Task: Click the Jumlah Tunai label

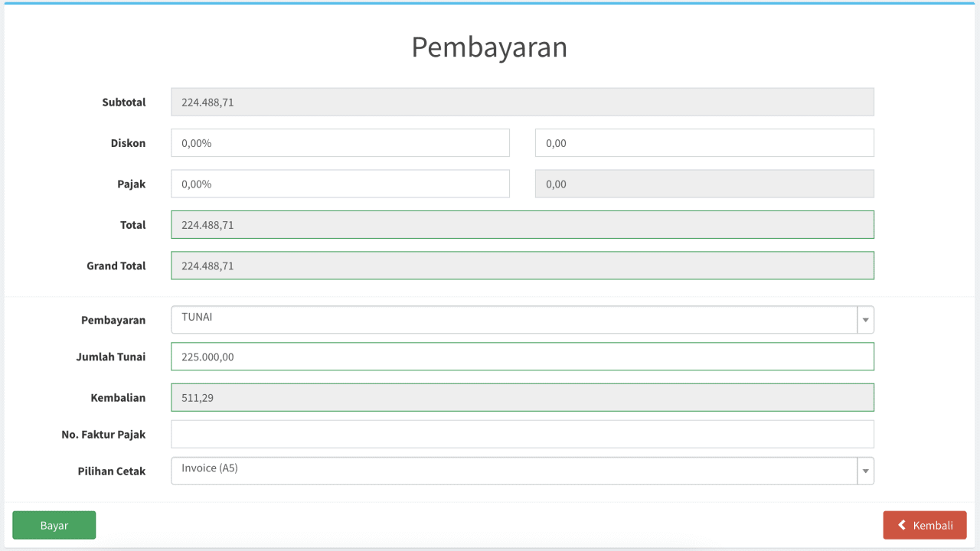Action: tap(111, 357)
